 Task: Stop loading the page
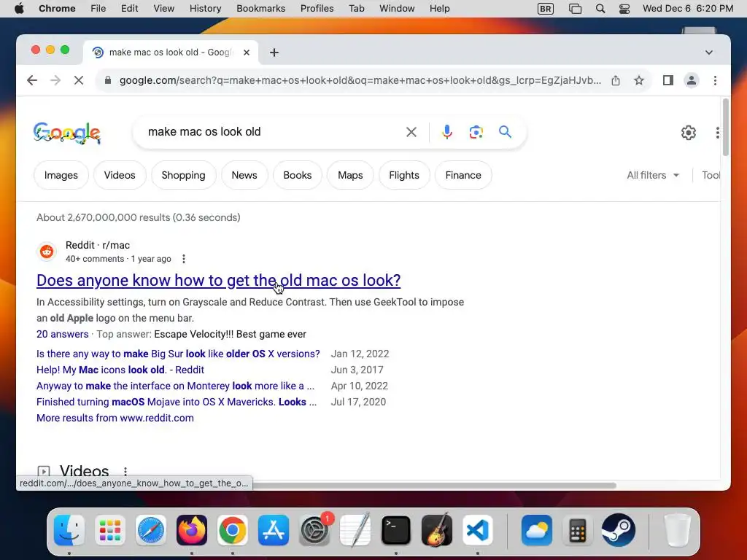pyautogui.click(x=79, y=80)
